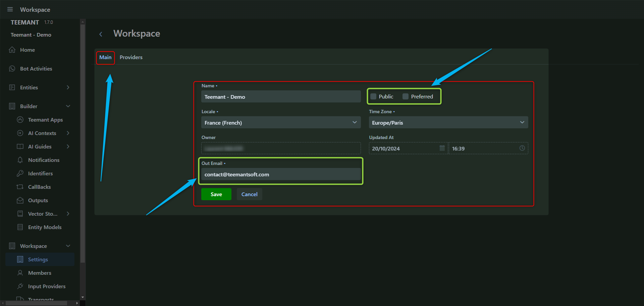644x306 pixels.
Task: Click the CallBacks loop icon
Action: coord(20,187)
